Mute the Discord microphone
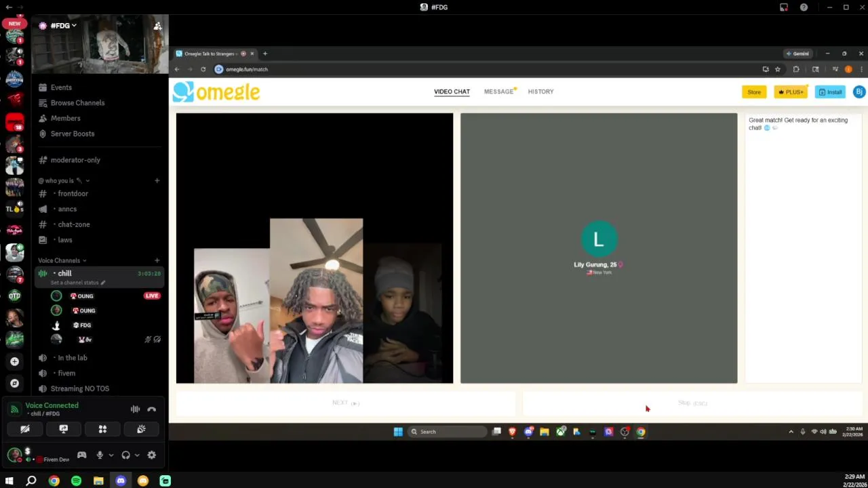 100,455
